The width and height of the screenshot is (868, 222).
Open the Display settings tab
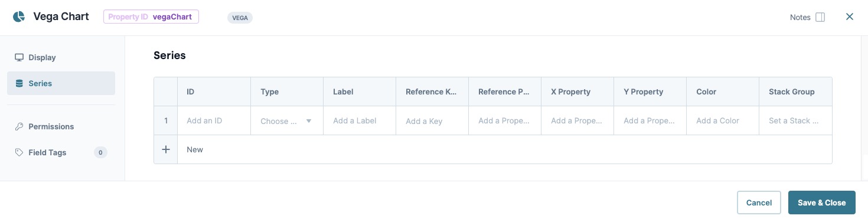61,57
